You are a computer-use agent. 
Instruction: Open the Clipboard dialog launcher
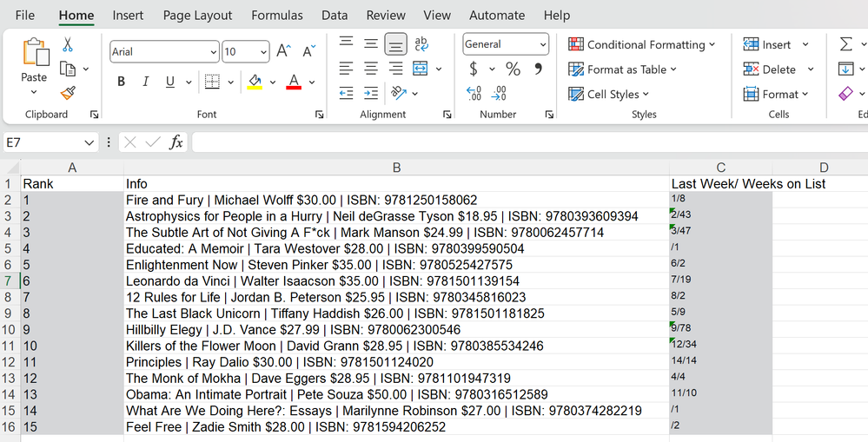(x=94, y=115)
